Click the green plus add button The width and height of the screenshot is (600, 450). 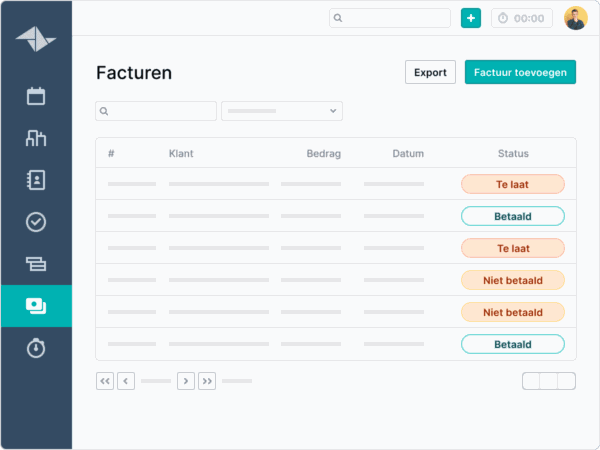coord(470,18)
